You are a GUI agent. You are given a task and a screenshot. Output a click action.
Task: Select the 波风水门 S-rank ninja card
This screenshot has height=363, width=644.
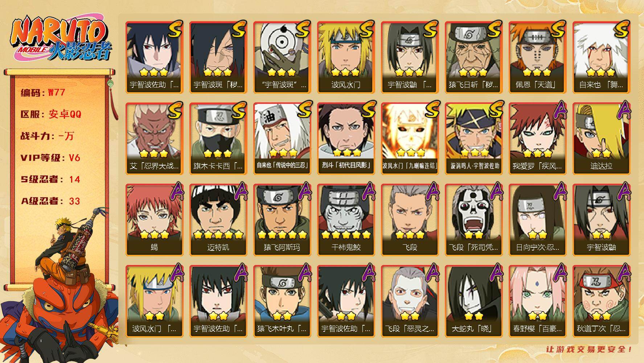point(346,57)
